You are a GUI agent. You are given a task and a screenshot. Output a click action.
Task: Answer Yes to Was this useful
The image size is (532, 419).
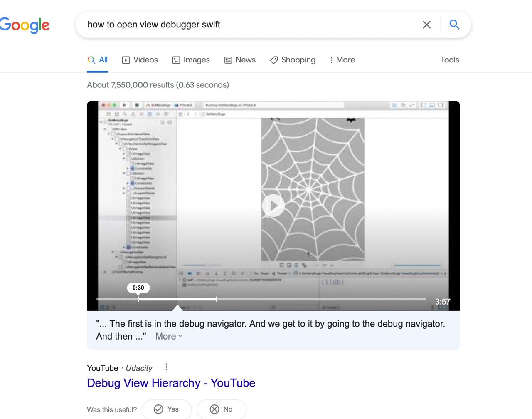[x=167, y=409]
